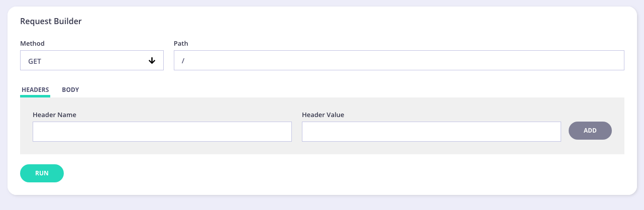Viewport: 644px width, 210px height.
Task: Click the Header Value label
Action: click(x=323, y=115)
